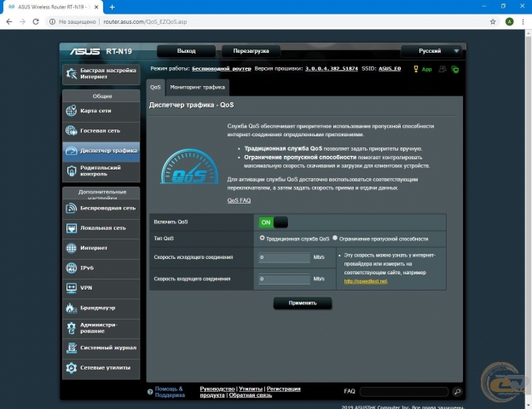Click the upload speed input field
This screenshot has height=409, width=532.
click(284, 257)
